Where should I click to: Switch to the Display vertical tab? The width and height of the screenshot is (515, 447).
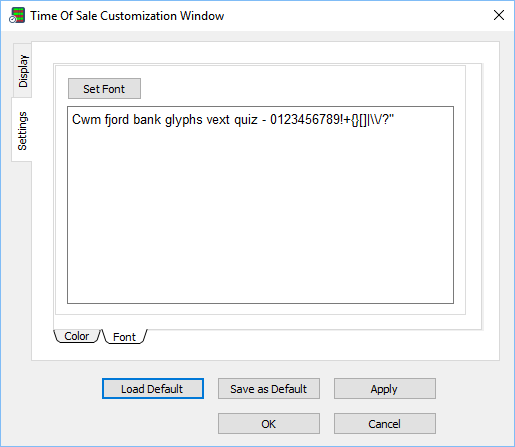[22, 71]
